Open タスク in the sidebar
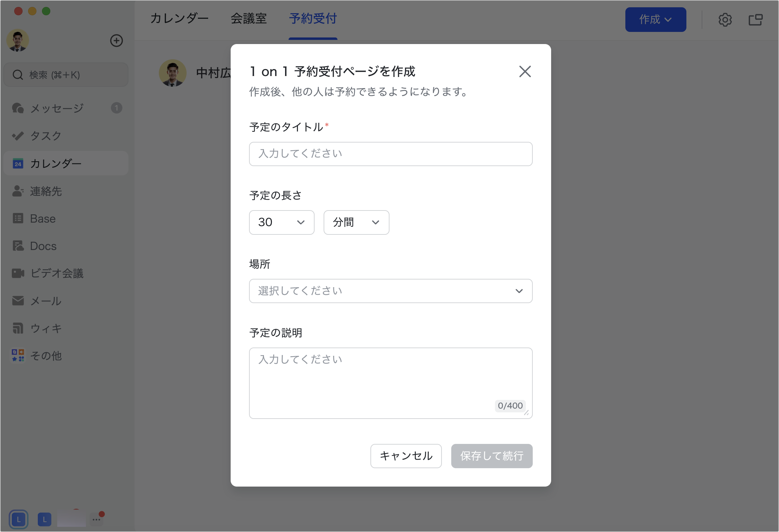The height and width of the screenshot is (532, 779). pyautogui.click(x=66, y=136)
